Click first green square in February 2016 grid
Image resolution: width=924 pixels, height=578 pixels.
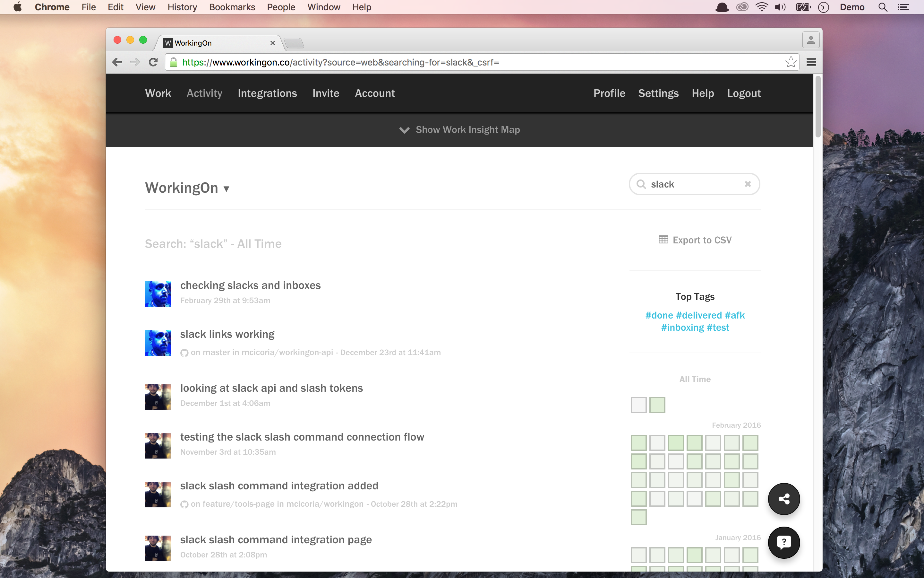tap(638, 443)
